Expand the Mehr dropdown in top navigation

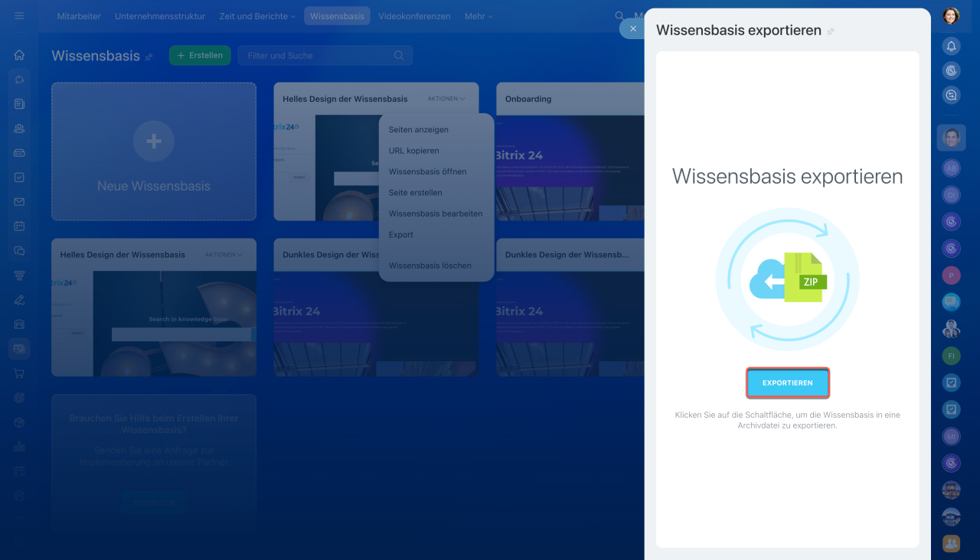point(479,16)
